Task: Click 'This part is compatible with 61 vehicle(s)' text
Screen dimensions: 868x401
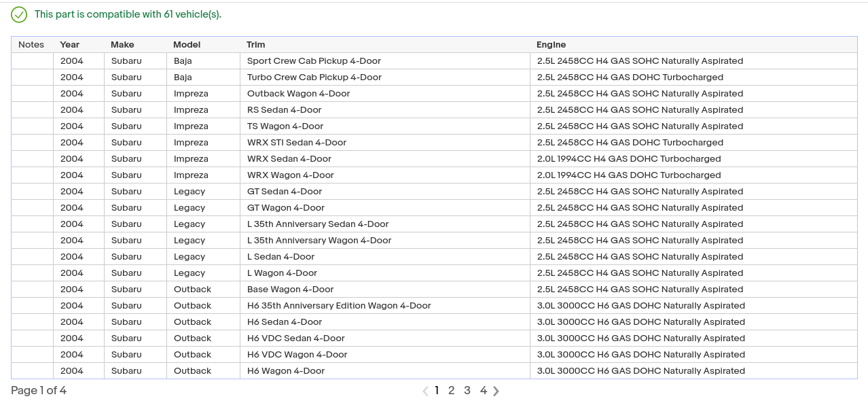Action: (x=128, y=14)
